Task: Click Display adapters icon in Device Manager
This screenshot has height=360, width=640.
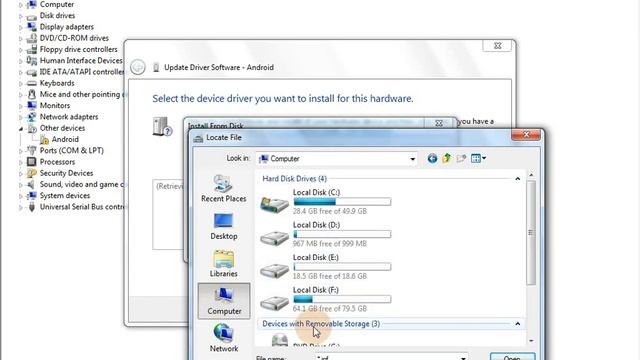Action: pyautogui.click(x=31, y=27)
